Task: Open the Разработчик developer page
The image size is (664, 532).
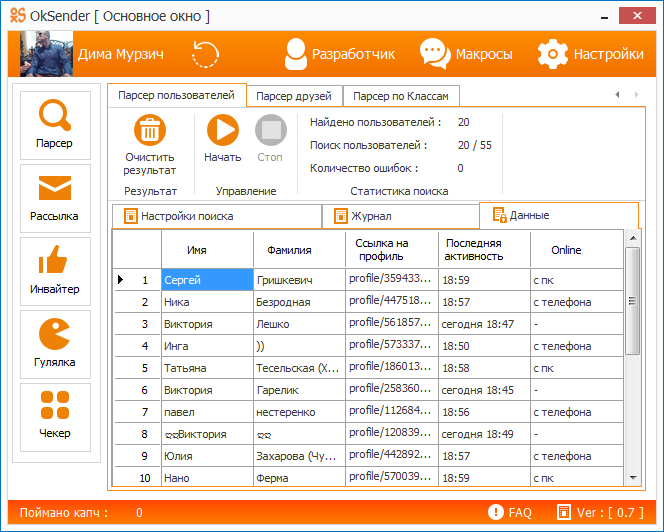Action: click(339, 54)
